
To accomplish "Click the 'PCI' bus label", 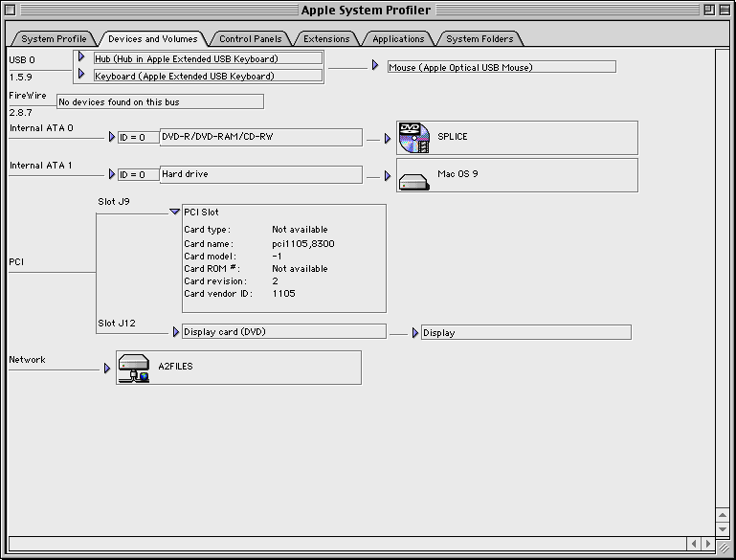I will [16, 262].
